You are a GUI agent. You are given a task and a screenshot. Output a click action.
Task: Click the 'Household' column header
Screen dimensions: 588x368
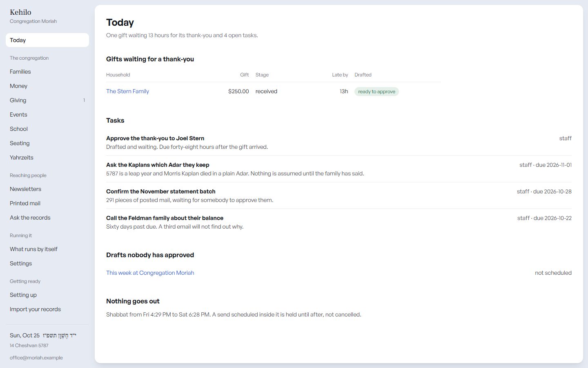click(x=118, y=75)
